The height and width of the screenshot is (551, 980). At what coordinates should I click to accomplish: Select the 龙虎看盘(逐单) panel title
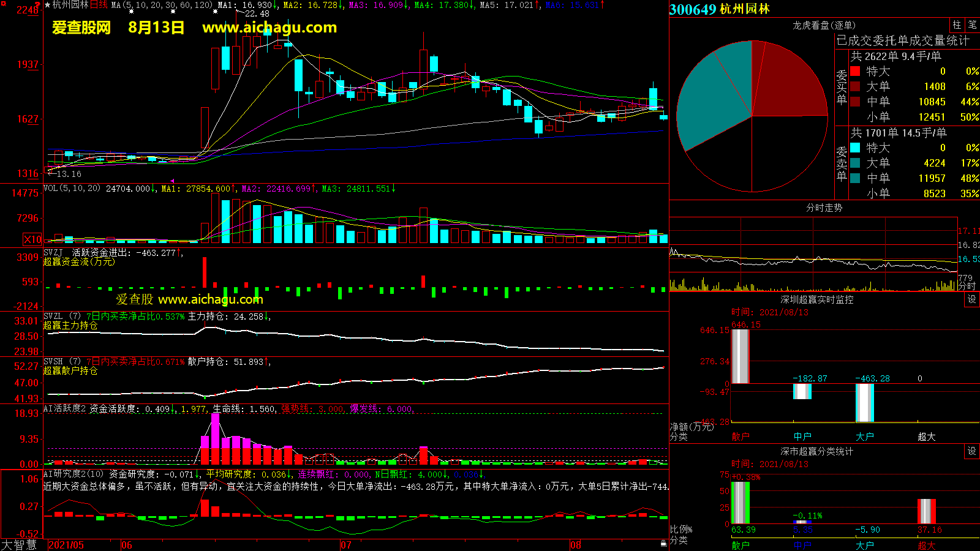pyautogui.click(x=824, y=25)
